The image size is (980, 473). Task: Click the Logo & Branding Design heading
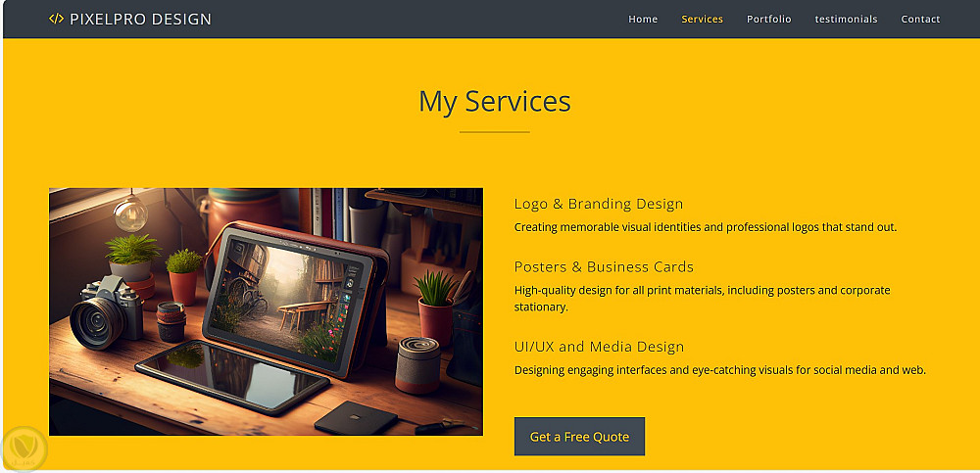598,204
